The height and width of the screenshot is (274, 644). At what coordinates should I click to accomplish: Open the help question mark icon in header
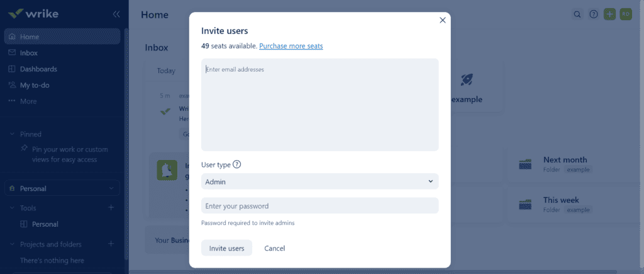pyautogui.click(x=594, y=14)
